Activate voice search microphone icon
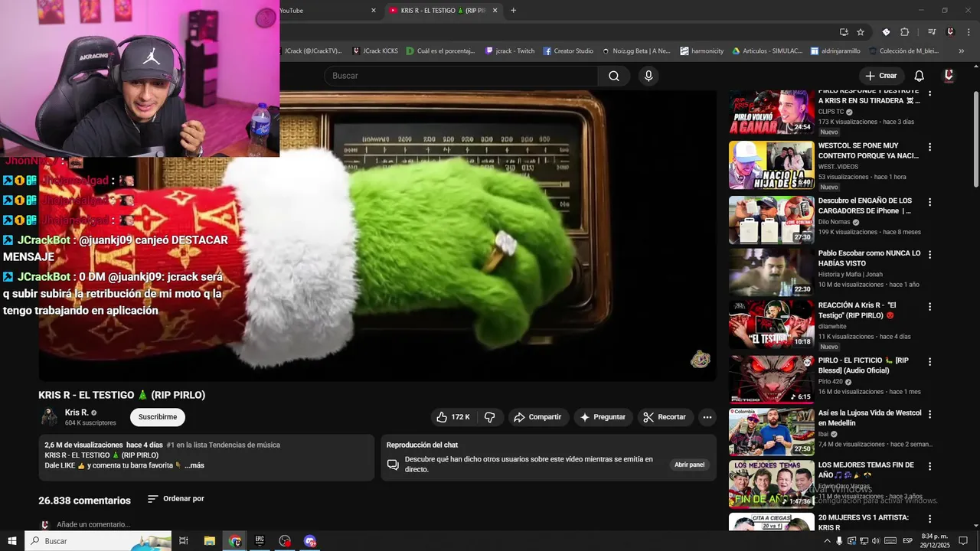The width and height of the screenshot is (980, 551). pos(648,76)
